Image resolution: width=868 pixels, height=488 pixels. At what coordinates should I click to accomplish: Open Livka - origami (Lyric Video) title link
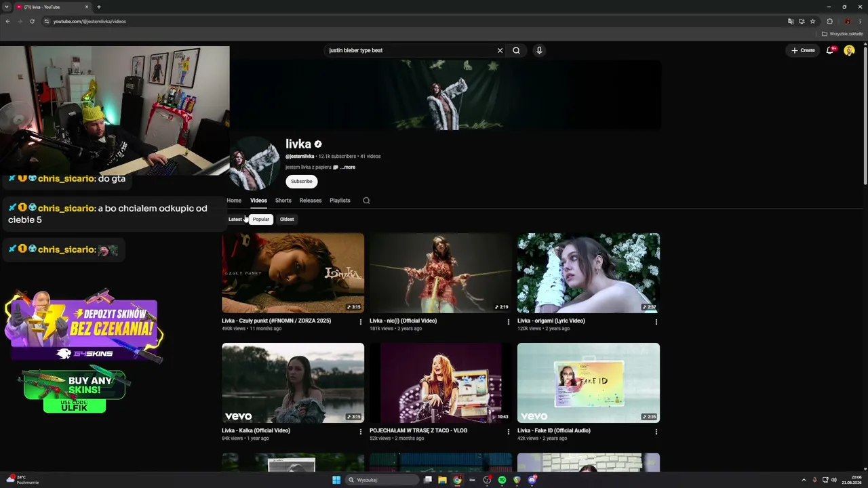[551, 321]
